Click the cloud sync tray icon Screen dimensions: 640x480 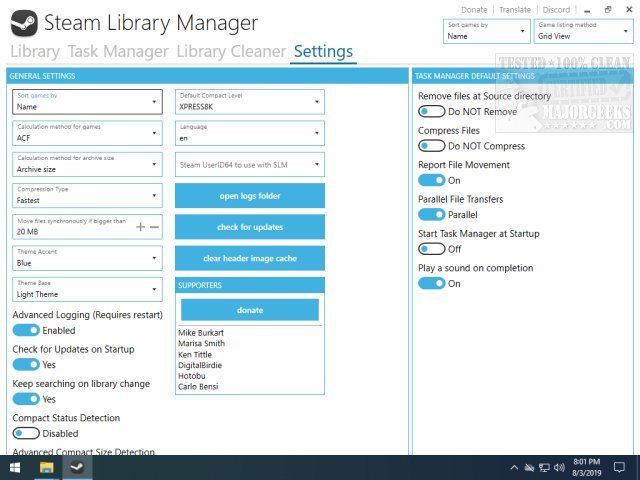point(529,468)
